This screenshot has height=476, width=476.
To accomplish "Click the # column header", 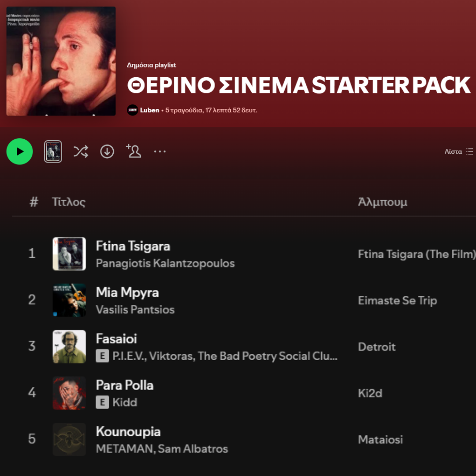I will click(33, 201).
